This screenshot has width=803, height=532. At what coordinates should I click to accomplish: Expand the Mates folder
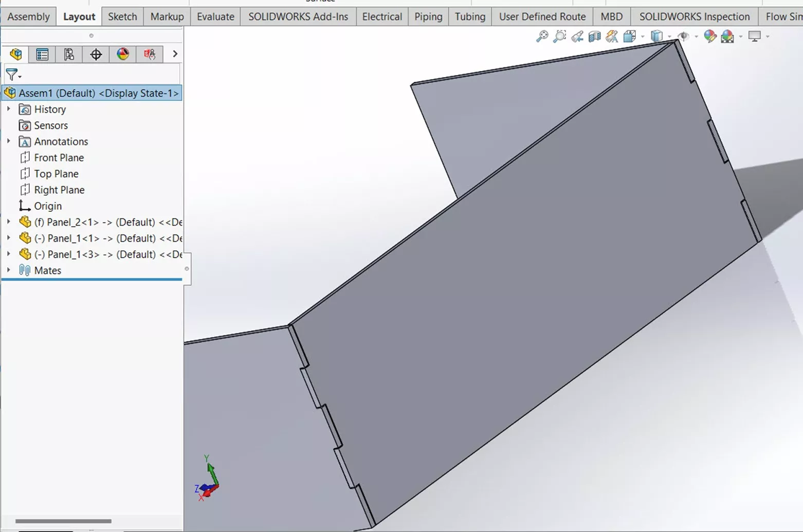pyautogui.click(x=8, y=270)
